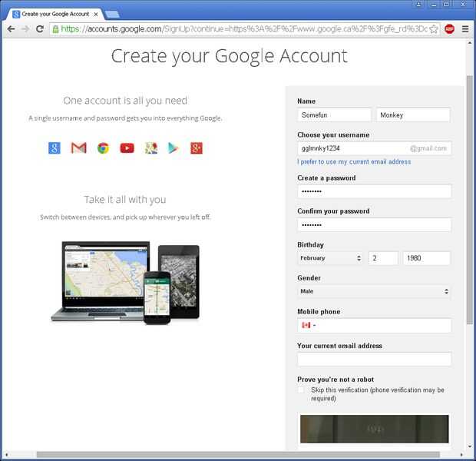Click the scroll down arrow
Screen dimensions: 476x461
(469, 446)
